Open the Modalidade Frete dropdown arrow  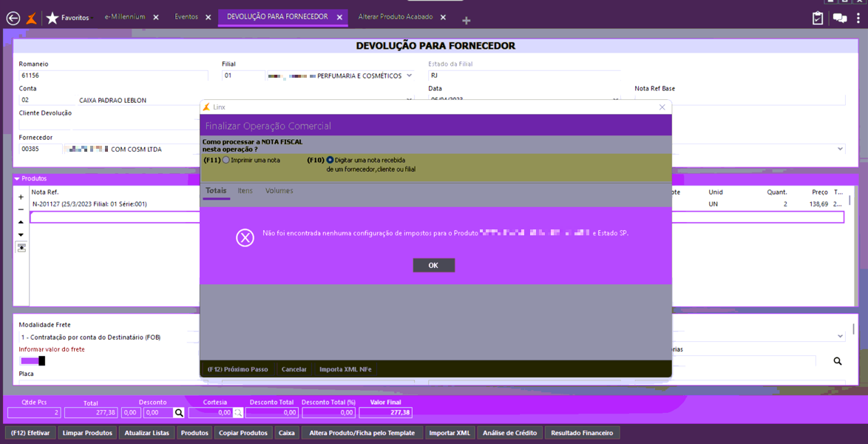coord(841,337)
